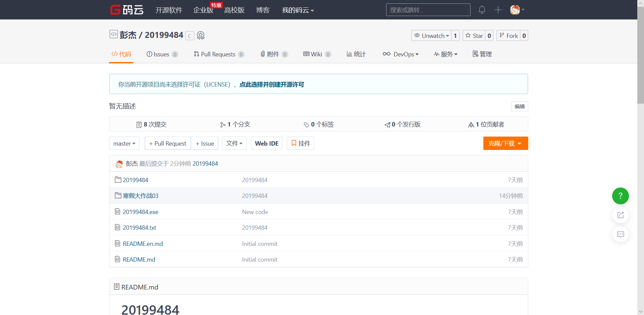Expand the 文件 dropdown
This screenshot has width=644, height=315.
click(x=234, y=143)
